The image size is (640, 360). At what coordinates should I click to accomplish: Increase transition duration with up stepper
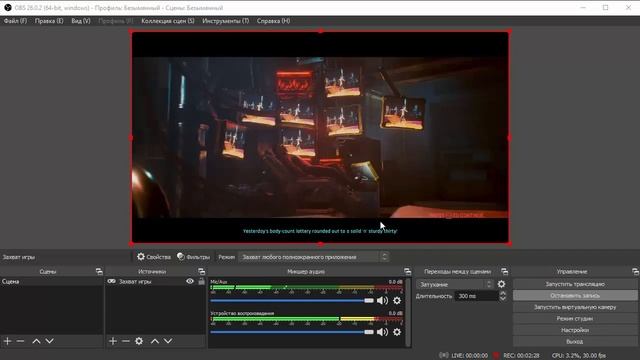[503, 293]
